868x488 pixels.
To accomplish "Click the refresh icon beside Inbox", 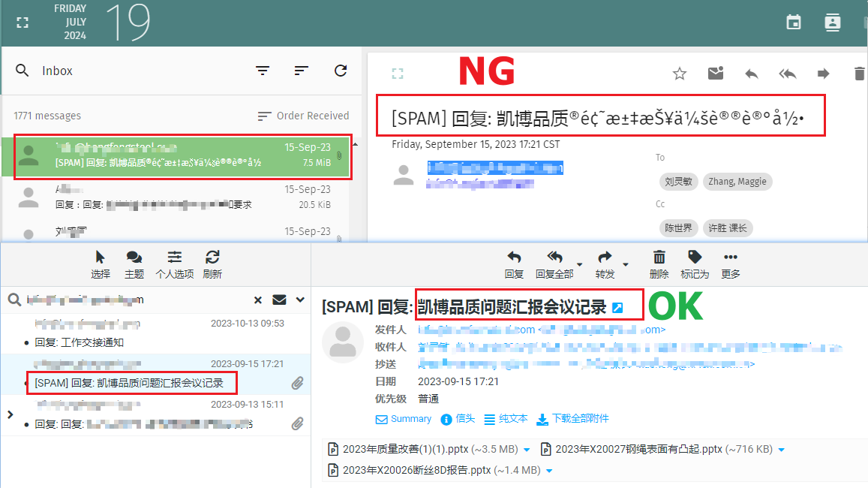I will (341, 71).
